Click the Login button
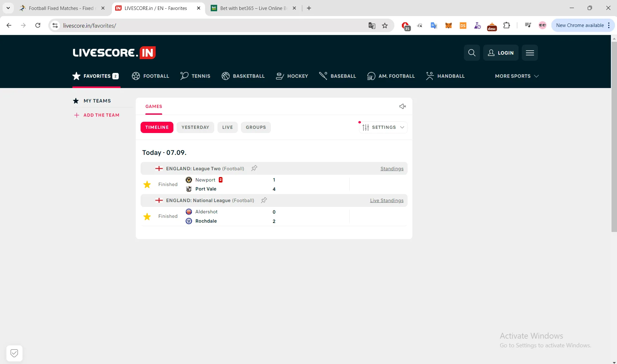 pos(501,53)
